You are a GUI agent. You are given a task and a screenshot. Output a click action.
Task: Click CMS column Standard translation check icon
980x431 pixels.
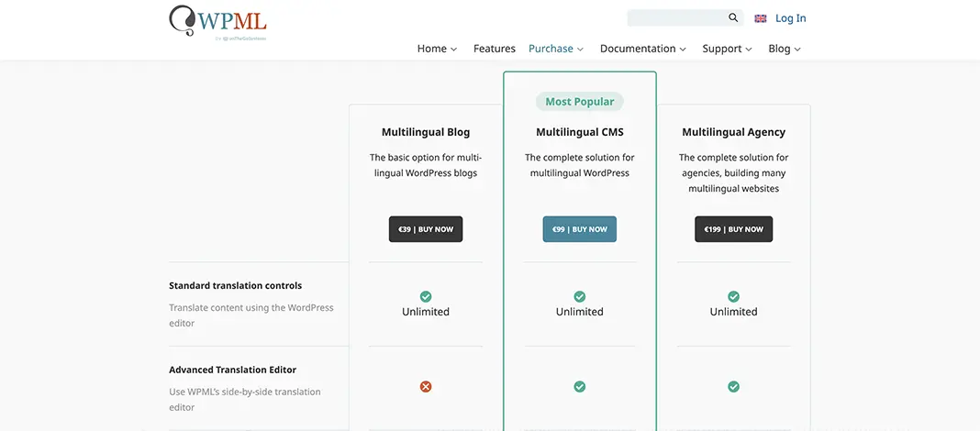pos(579,296)
